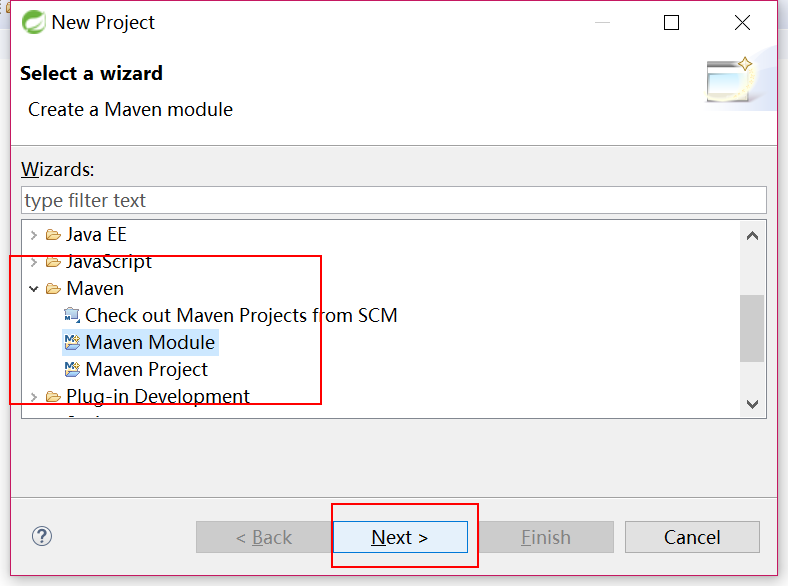Viewport: 788px width, 586px height.
Task: Expand the Java EE category
Action: tap(34, 235)
